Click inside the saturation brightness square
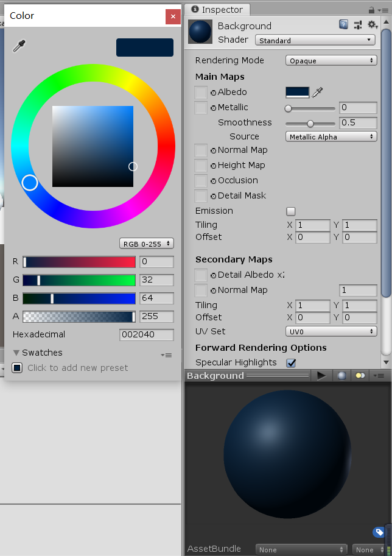 pos(93,146)
